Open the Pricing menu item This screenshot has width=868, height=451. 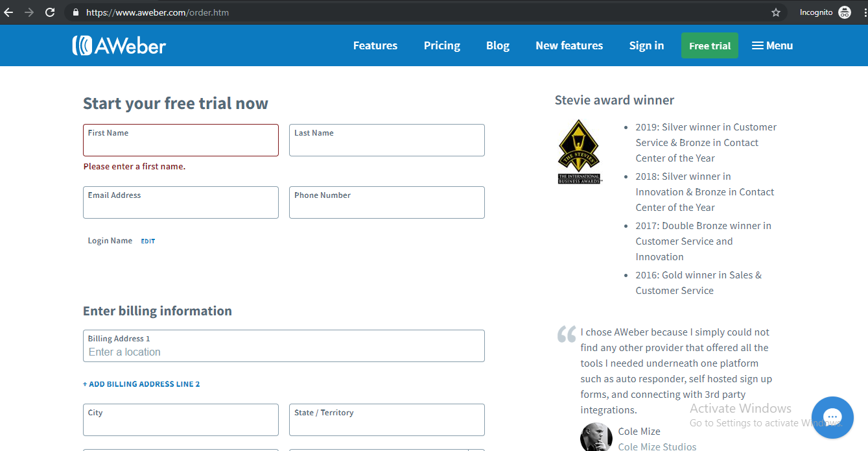point(441,45)
